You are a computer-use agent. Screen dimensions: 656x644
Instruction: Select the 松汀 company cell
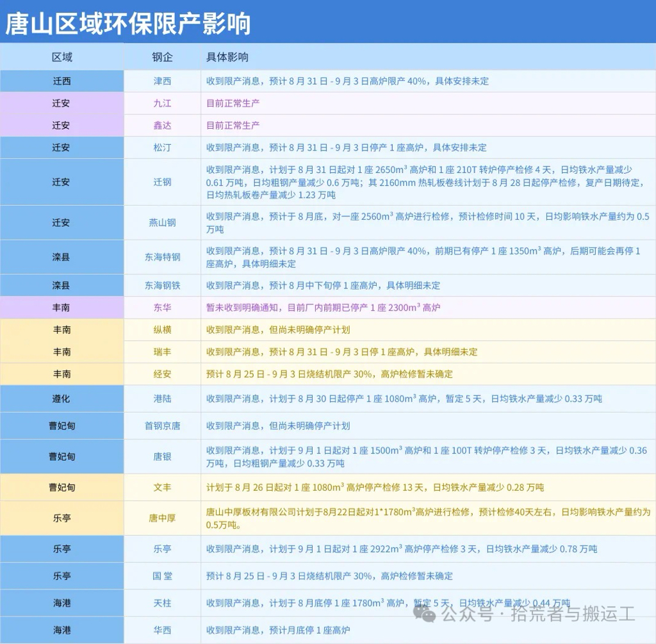click(162, 148)
